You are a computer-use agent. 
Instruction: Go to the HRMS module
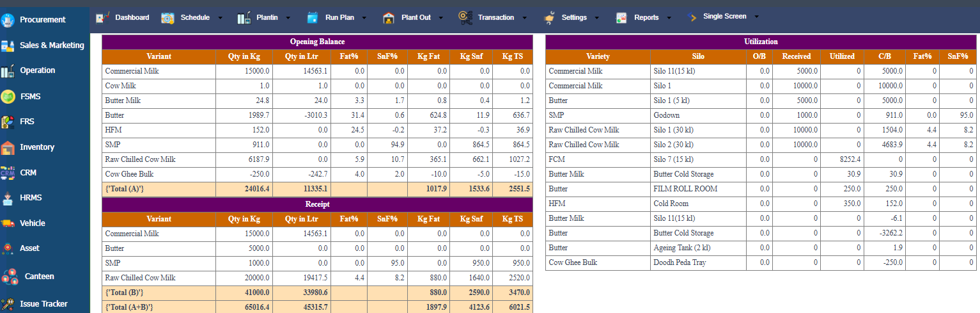[31, 198]
